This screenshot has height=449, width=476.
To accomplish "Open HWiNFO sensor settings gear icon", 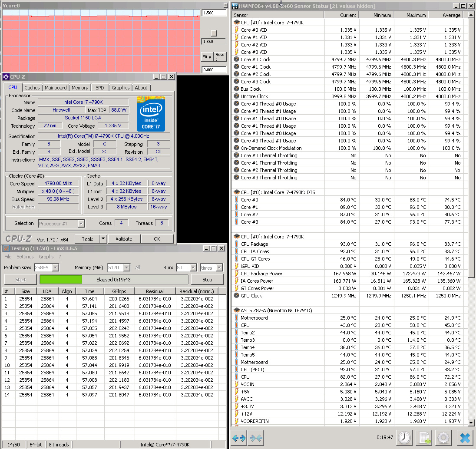I will click(443, 438).
